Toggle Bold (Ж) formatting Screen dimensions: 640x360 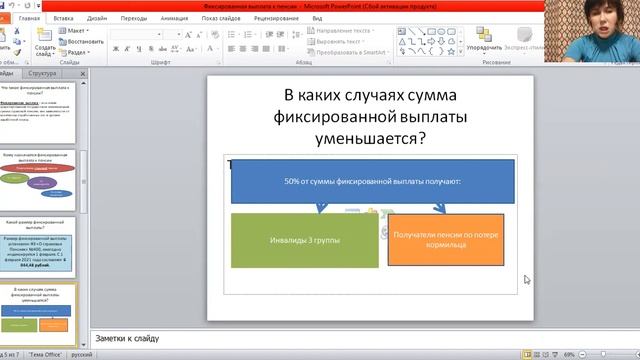click(x=116, y=49)
